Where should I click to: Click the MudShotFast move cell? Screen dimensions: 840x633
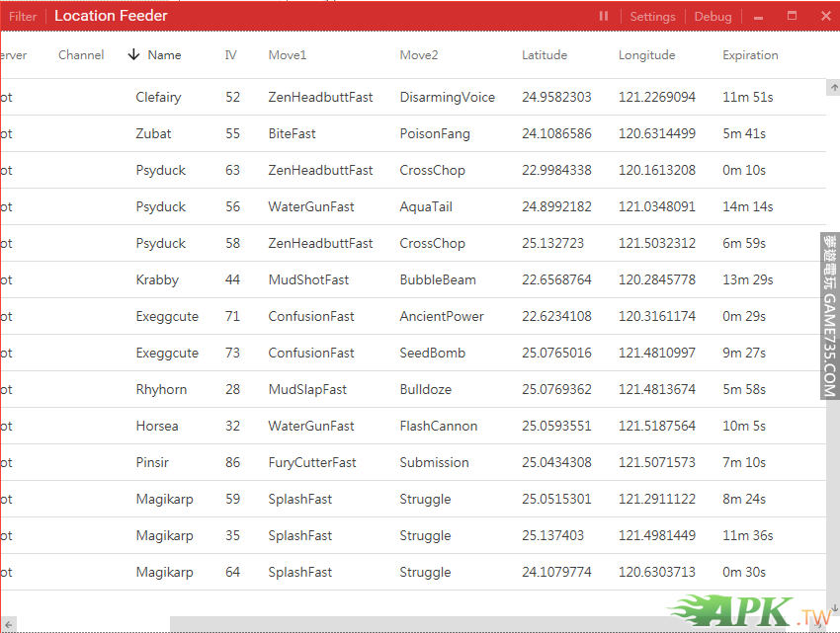(x=308, y=279)
